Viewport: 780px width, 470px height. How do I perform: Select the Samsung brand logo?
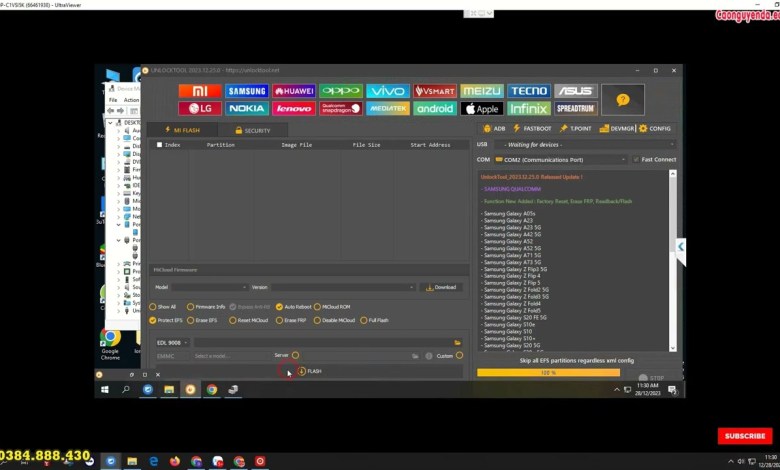[x=247, y=91]
